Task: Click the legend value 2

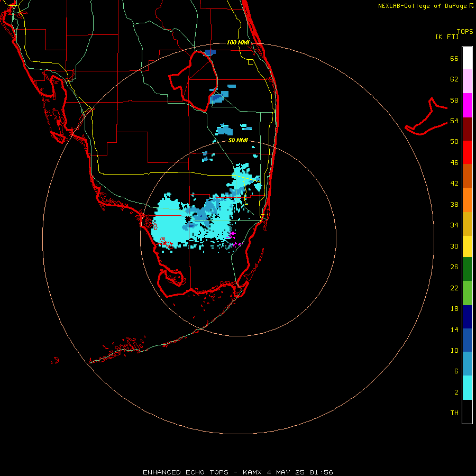Action: [x=456, y=392]
